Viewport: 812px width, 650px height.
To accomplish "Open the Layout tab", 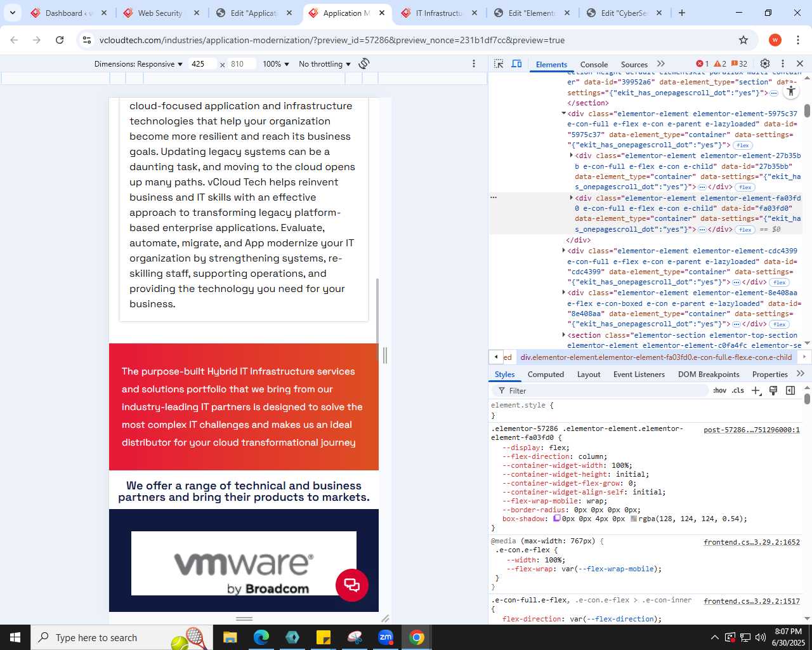I will click(x=589, y=375).
